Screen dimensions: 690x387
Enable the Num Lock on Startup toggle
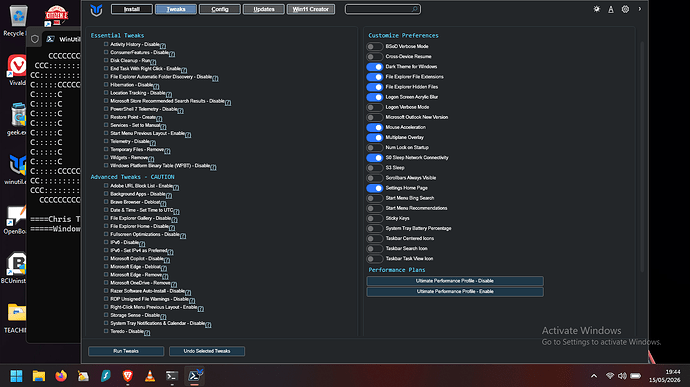tap(374, 147)
